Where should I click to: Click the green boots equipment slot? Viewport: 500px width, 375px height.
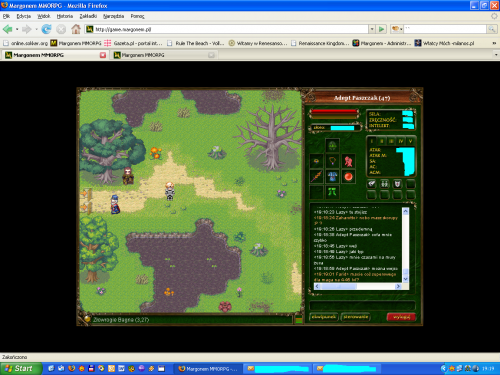[x=332, y=192]
